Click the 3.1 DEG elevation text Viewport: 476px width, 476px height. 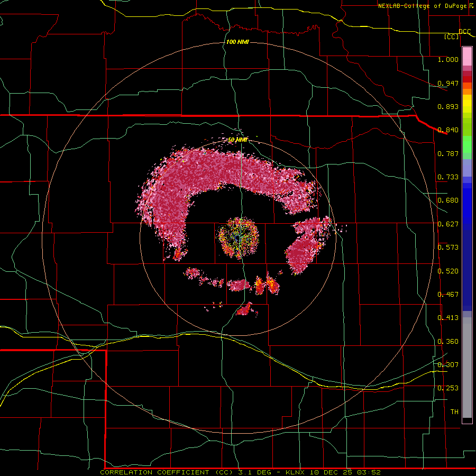click(255, 472)
